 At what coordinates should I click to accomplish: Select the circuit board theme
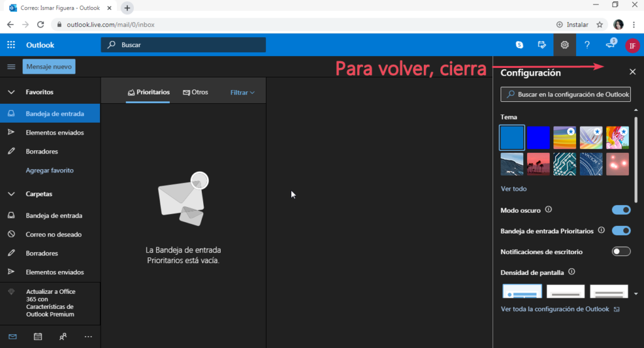(565, 164)
